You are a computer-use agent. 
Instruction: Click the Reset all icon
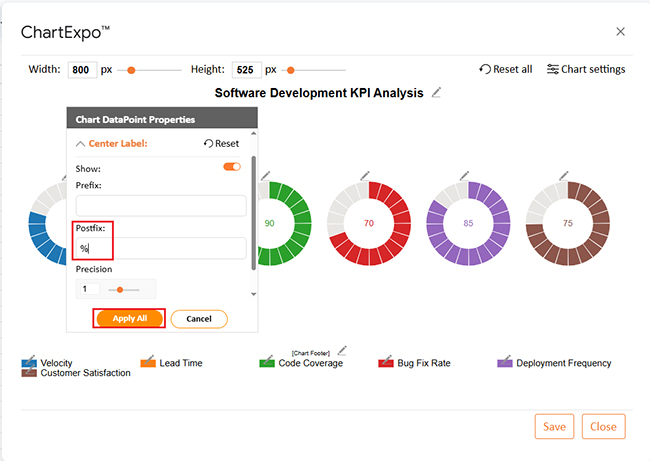(485, 69)
